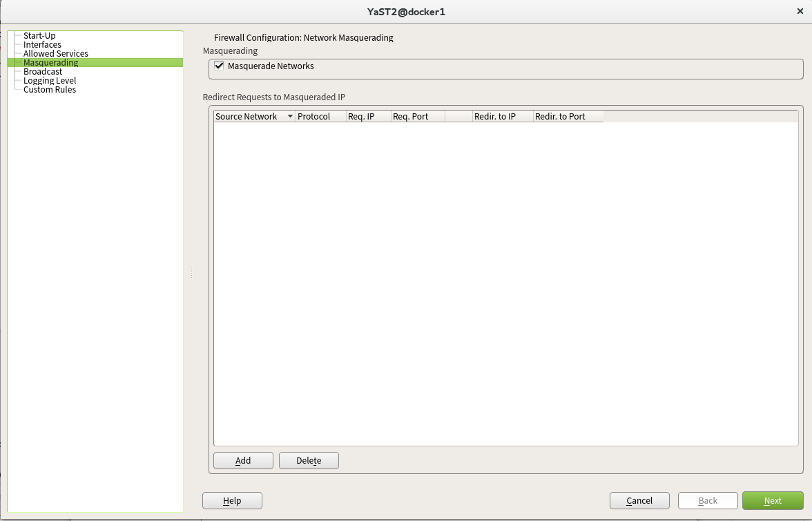Sort table by Source Network column
Viewport: 812px width, 521px height.
pos(254,117)
